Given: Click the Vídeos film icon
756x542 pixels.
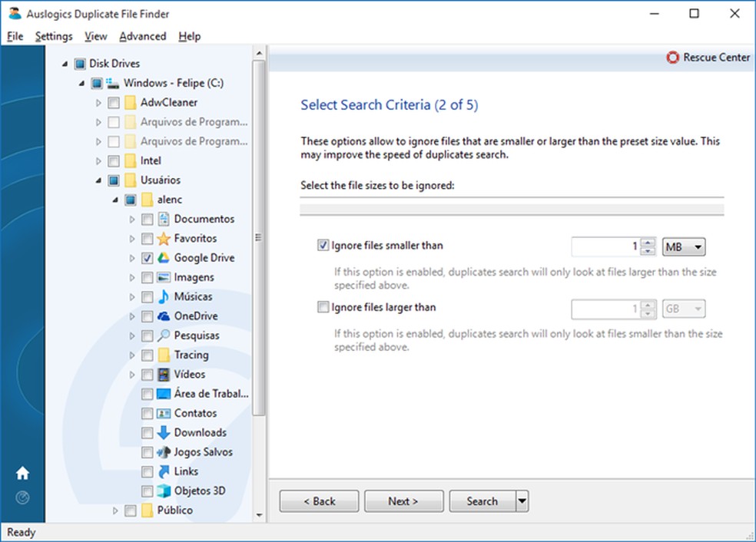Looking at the screenshot, I should 164,375.
